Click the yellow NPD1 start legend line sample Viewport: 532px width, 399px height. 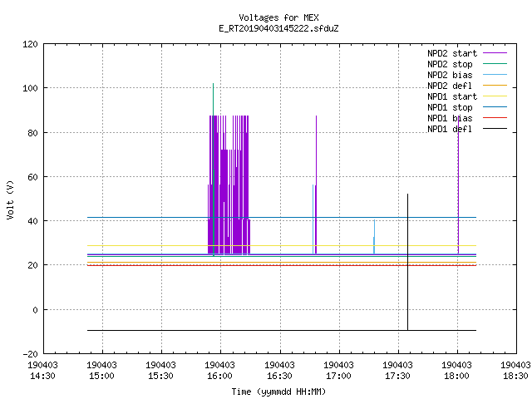[495, 96]
